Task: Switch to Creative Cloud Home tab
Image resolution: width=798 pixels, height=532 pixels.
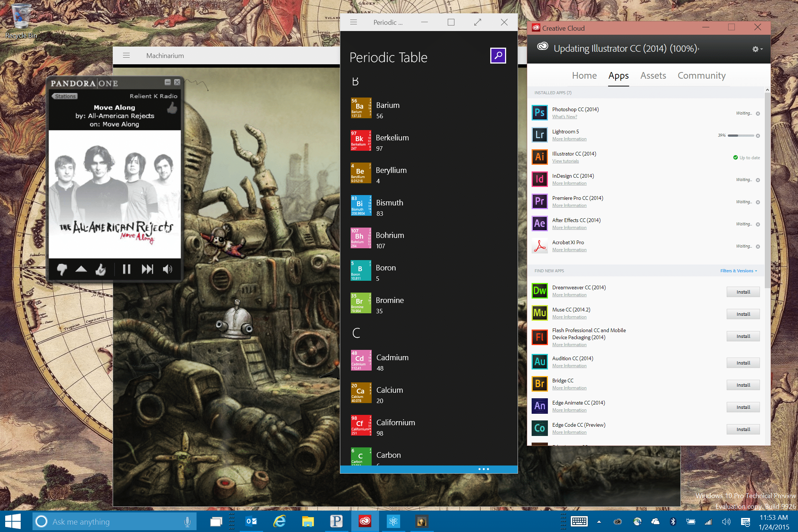Action: (x=584, y=75)
